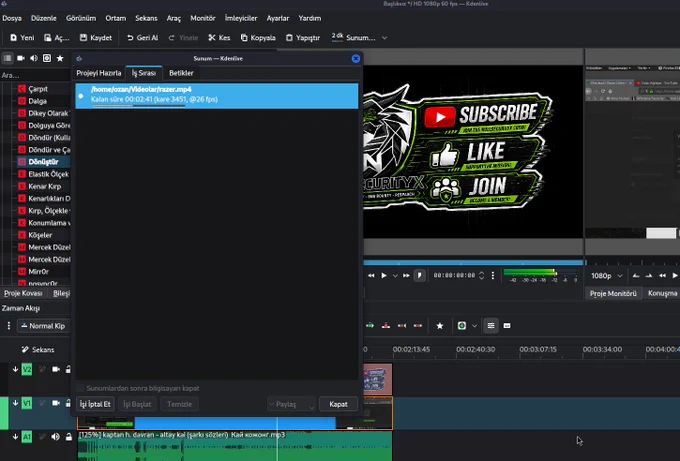
Task: Disable effects on V2 track
Action: 42,369
